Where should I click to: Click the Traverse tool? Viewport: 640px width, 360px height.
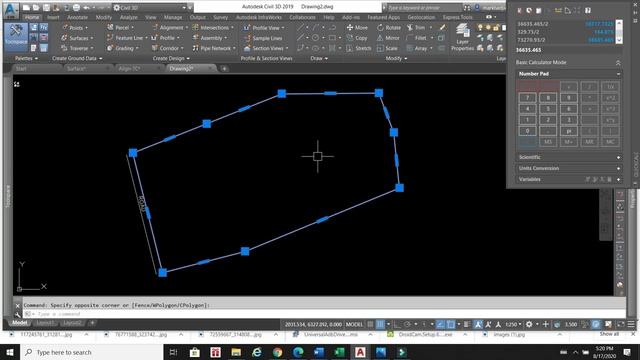pyautogui.click(x=78, y=48)
